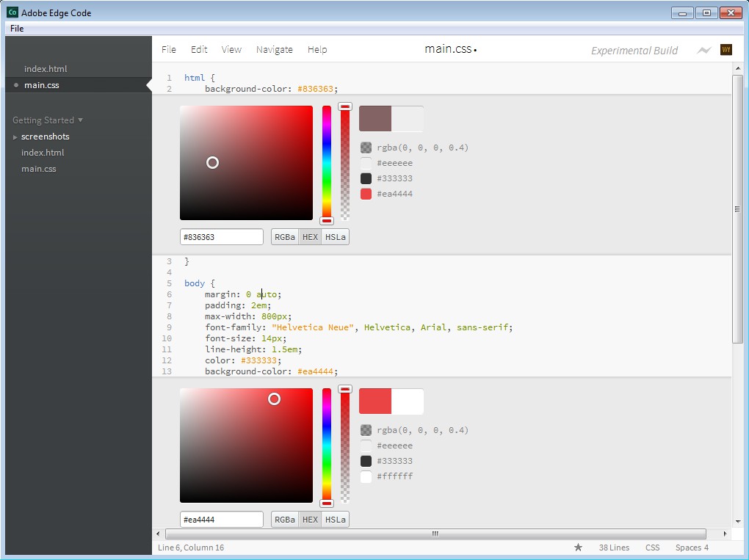The width and height of the screenshot is (749, 560).
Task: Click the Adobe Edge Code title bar icon
Action: [x=12, y=13]
